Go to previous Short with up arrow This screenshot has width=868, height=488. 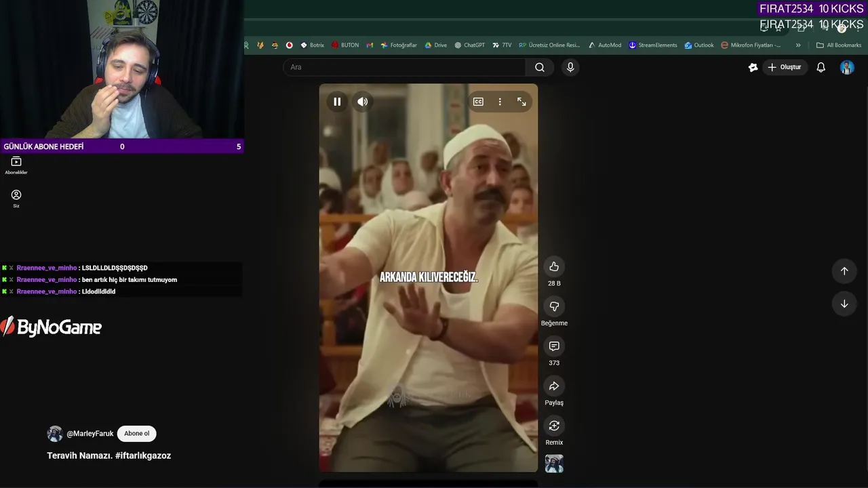(x=844, y=271)
